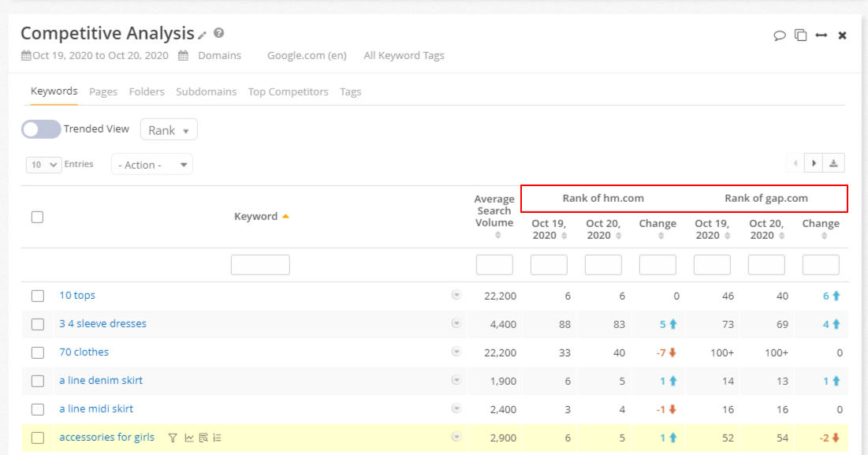Screen dimensions: 868x455
Task: Download the table with export icon
Action: coord(833,163)
